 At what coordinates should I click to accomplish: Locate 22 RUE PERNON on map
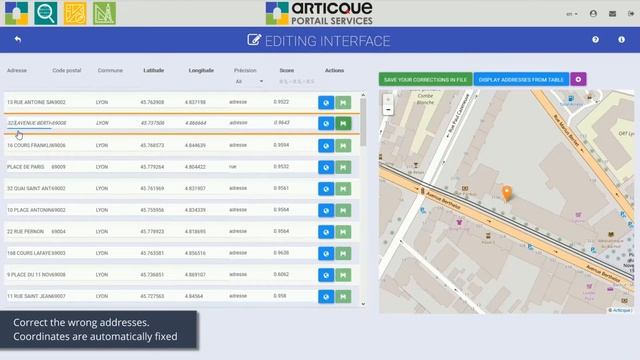(326, 232)
